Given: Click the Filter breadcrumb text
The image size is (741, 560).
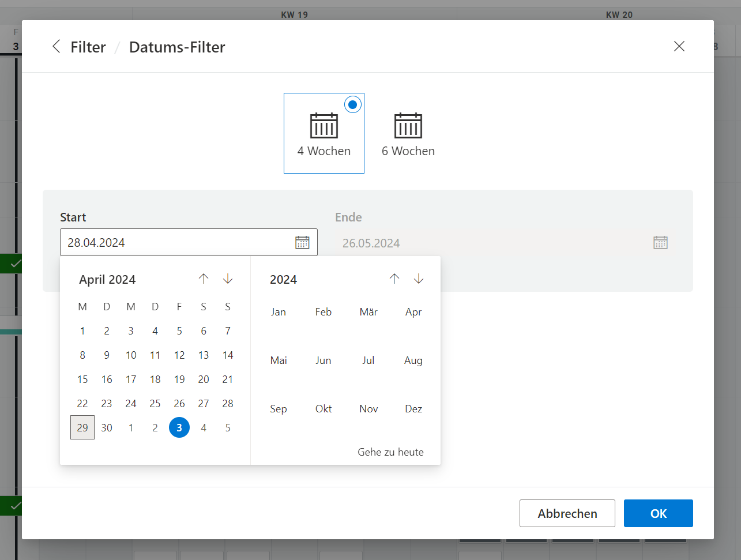Looking at the screenshot, I should click(88, 47).
